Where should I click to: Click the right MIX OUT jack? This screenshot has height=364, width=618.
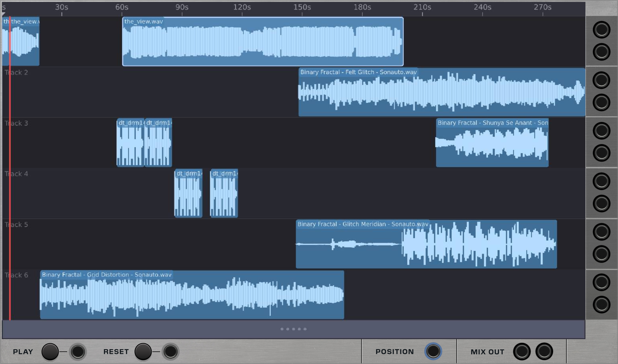[x=544, y=352]
